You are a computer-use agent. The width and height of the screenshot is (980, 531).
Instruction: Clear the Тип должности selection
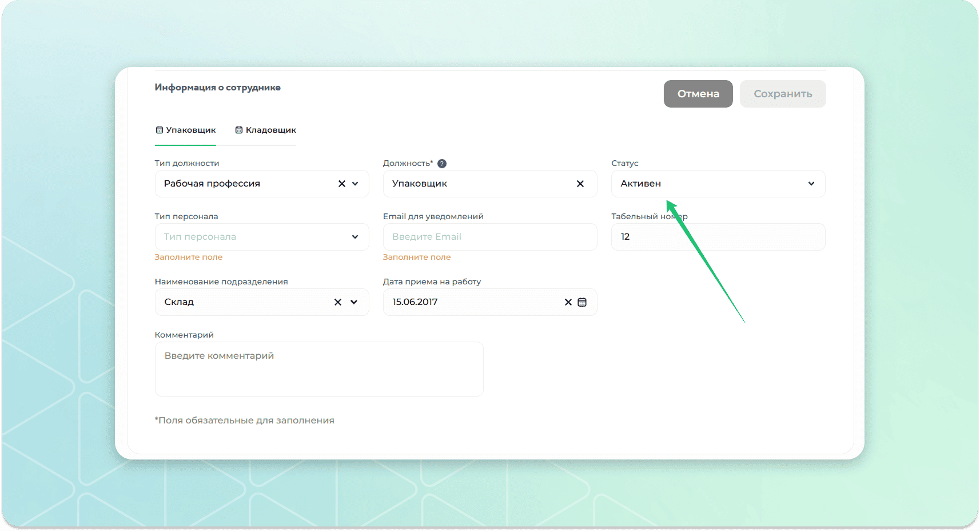click(x=341, y=184)
